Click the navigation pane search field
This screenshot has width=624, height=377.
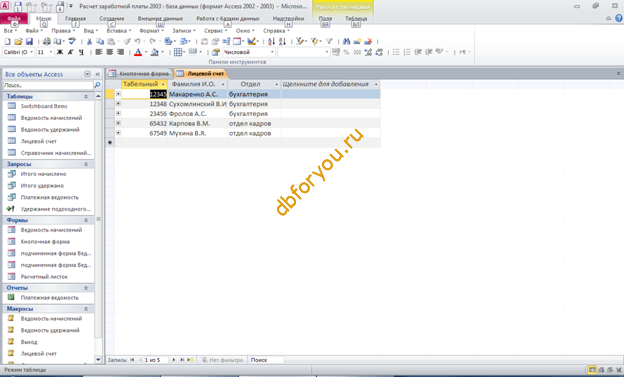click(48, 85)
